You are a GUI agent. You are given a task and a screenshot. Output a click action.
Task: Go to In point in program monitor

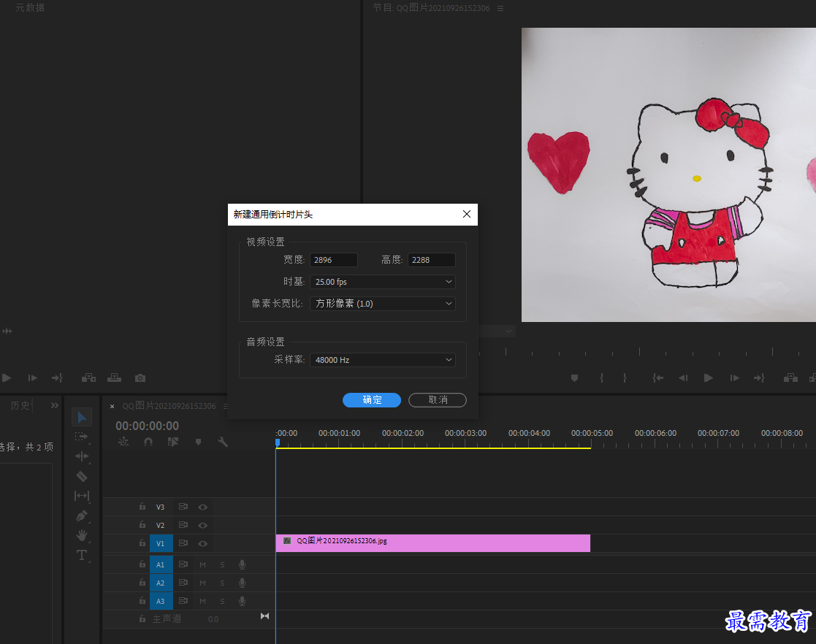pyautogui.click(x=657, y=377)
